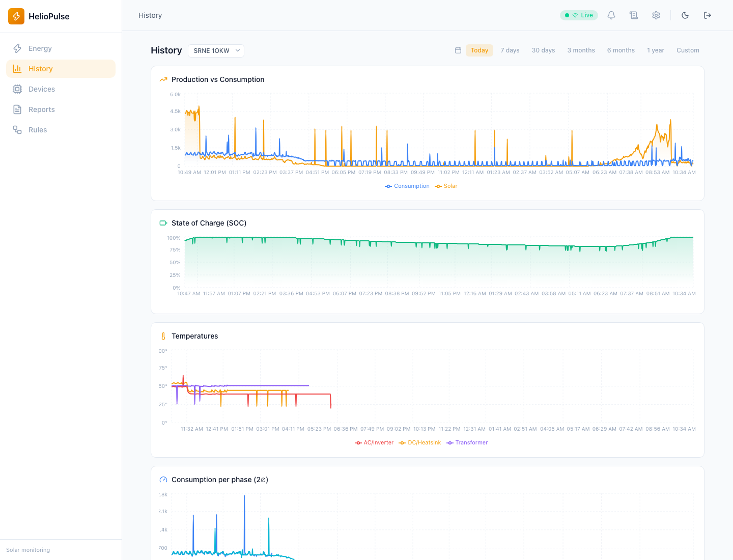733x560 pixels.
Task: Choose Custom date range
Action: (688, 50)
